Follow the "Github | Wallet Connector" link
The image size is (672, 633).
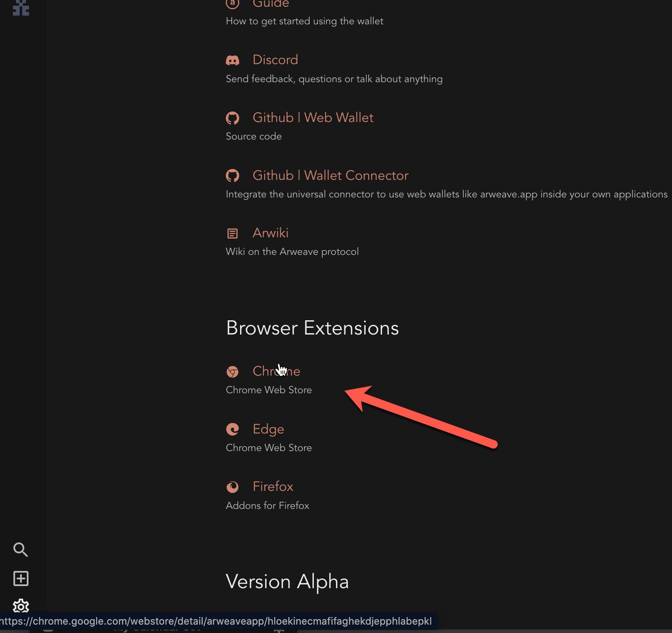pyautogui.click(x=330, y=176)
